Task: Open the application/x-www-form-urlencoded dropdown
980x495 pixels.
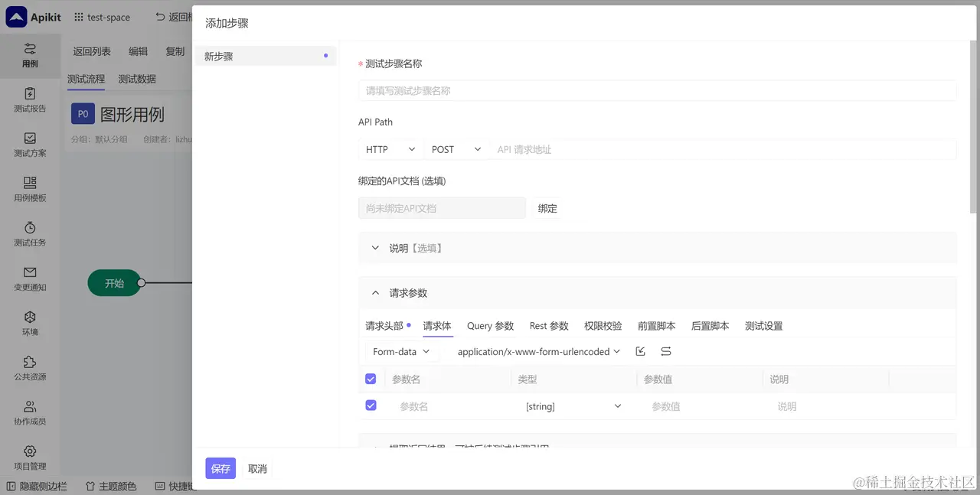Action: click(539, 352)
